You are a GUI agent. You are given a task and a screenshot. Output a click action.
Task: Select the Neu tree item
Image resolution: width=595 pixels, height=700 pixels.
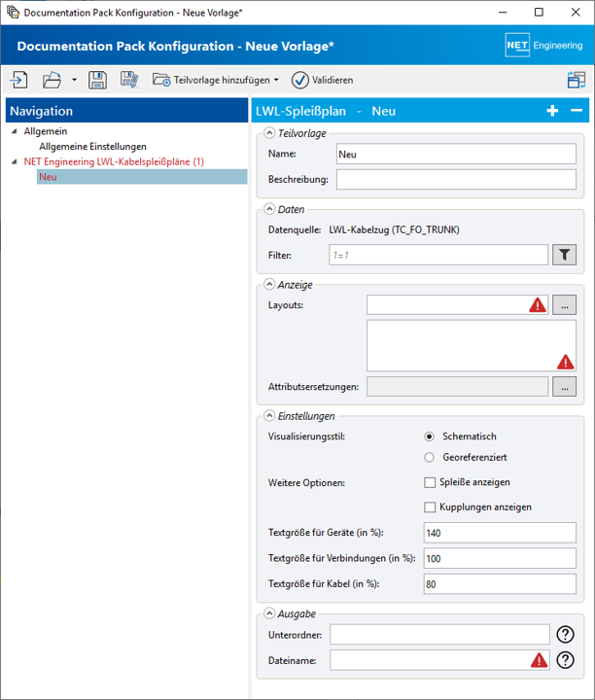click(x=142, y=177)
